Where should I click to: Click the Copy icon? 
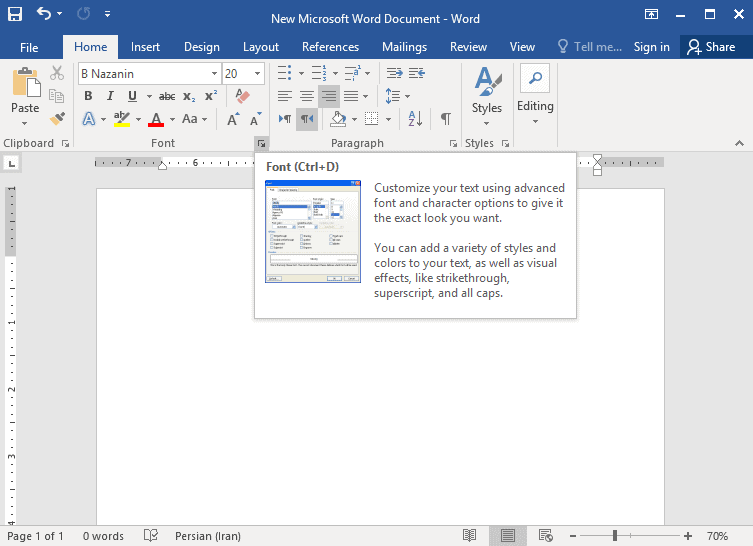tap(57, 96)
